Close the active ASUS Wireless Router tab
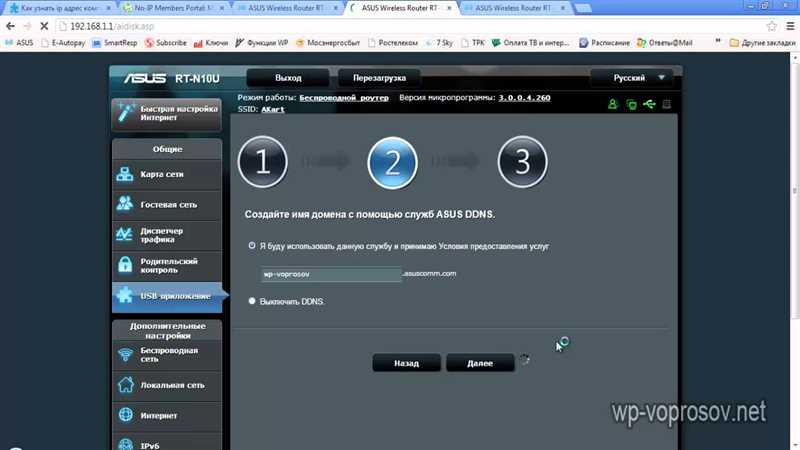This screenshot has height=450, width=800. click(449, 8)
